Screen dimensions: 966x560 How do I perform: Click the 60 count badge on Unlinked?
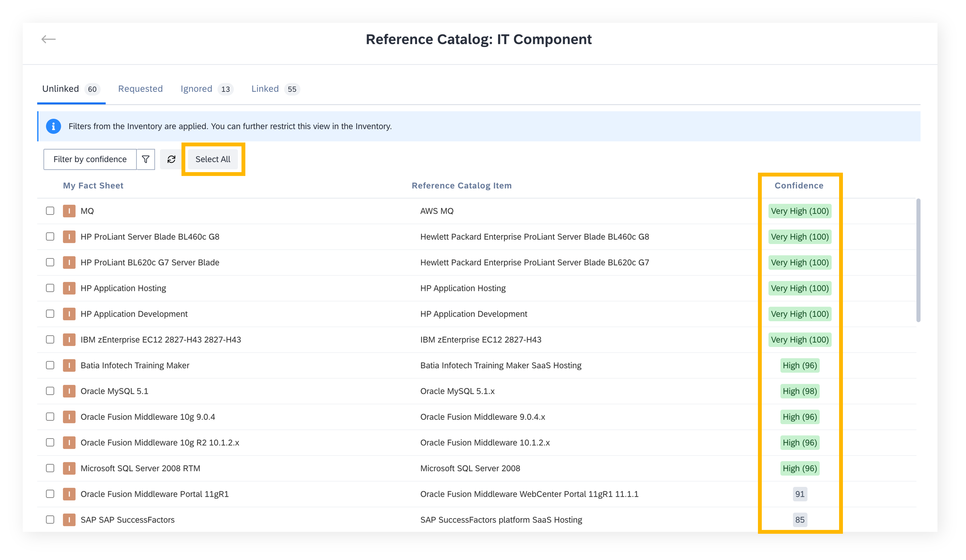tap(92, 89)
